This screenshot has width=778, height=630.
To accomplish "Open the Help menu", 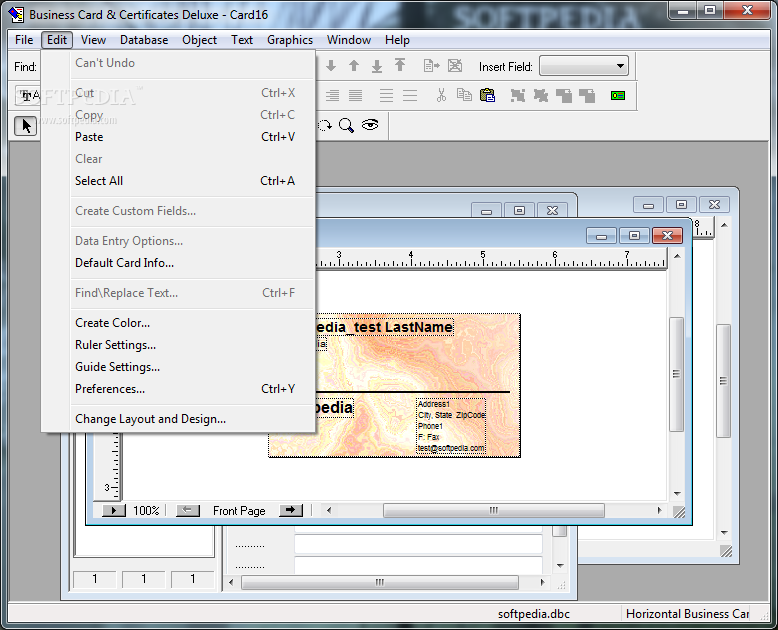I will (x=397, y=40).
